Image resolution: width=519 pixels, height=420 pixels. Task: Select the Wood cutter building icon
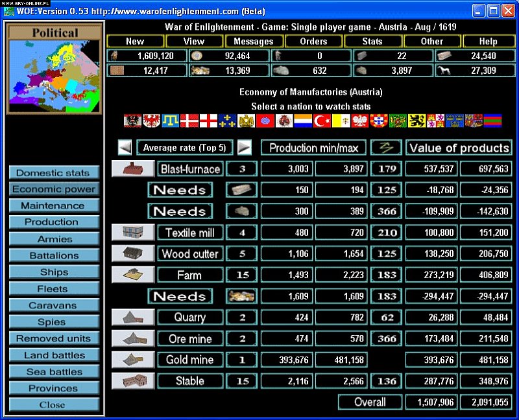[x=132, y=253]
